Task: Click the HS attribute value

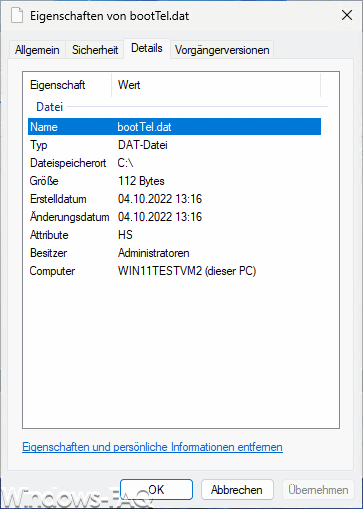Action: click(x=125, y=235)
